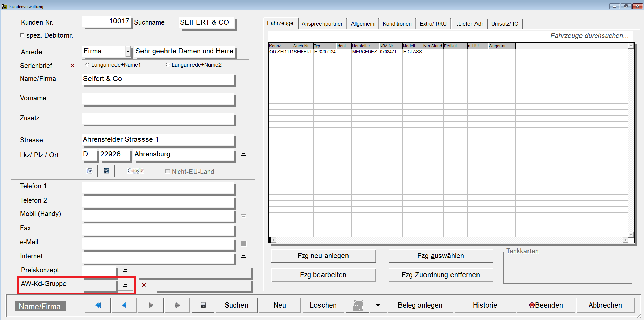The image size is (644, 320).
Task: Click the Suchen button
Action: point(236,305)
